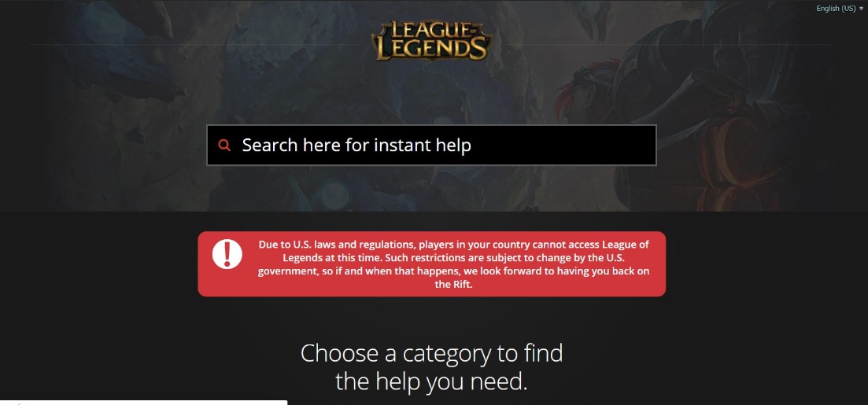Click the red magnifying glass search icon
Image resolution: width=868 pixels, height=405 pixels.
224,145
